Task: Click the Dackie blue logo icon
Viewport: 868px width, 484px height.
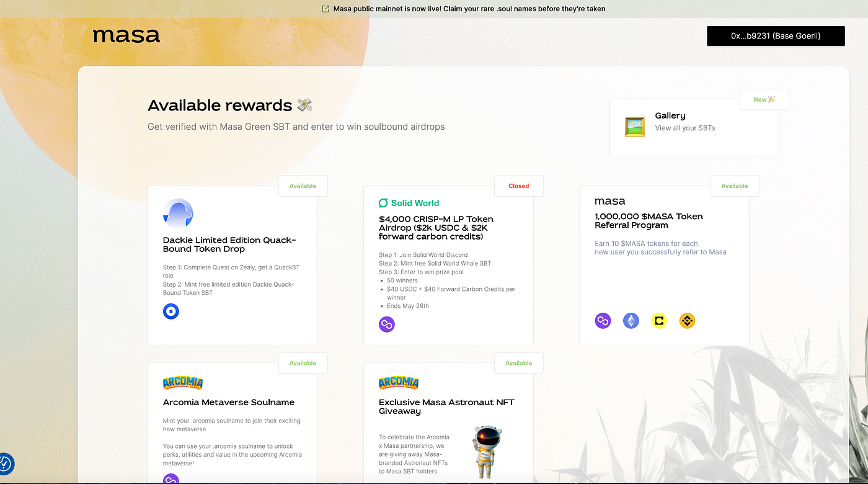Action: click(x=178, y=213)
